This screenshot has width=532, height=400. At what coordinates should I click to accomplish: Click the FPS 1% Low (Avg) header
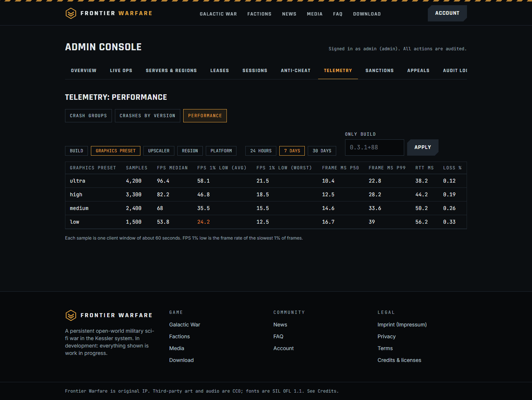[222, 168]
